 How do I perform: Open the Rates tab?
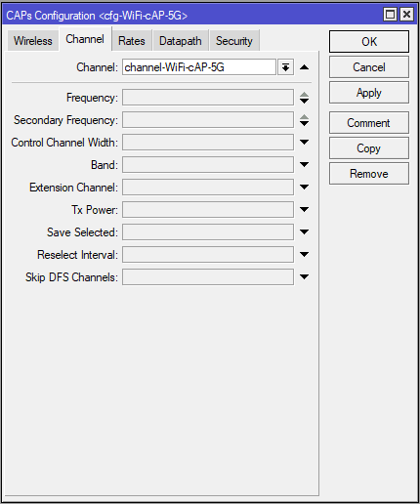pyautogui.click(x=132, y=41)
